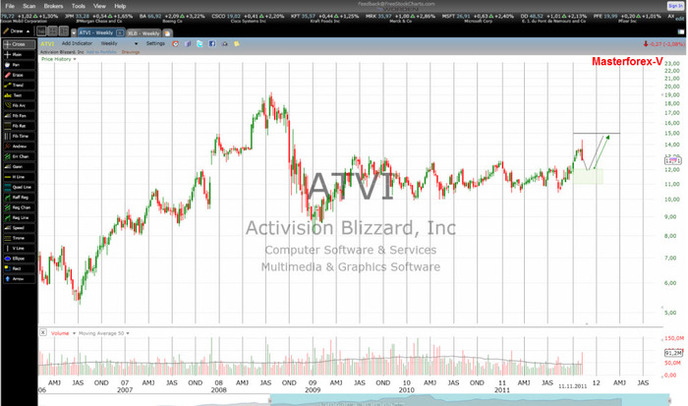Select the Rect drawing tool
This screenshot has height=406, width=688.
tap(19, 269)
